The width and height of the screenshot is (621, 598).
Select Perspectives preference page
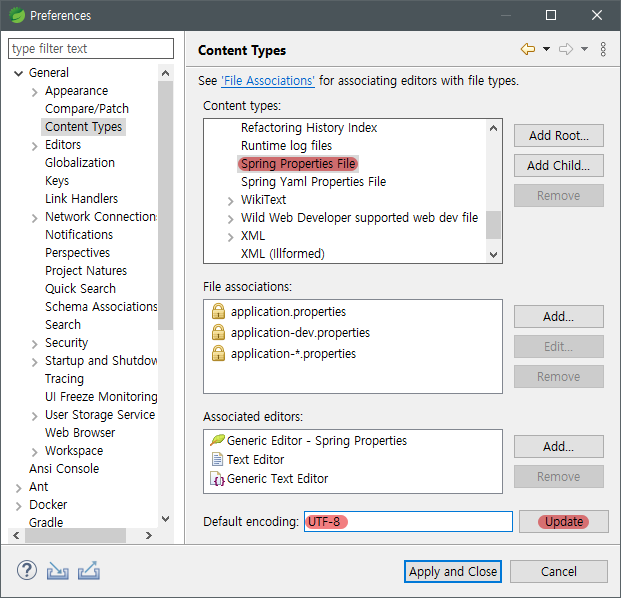pyautogui.click(x=77, y=253)
